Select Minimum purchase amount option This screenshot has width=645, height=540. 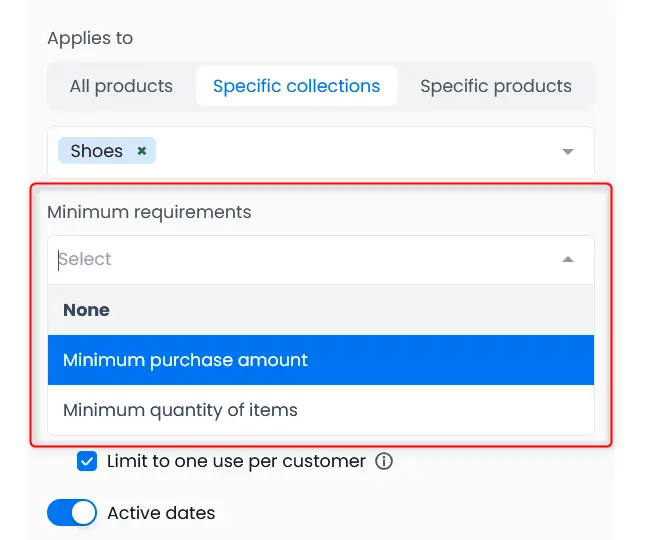coord(185,360)
